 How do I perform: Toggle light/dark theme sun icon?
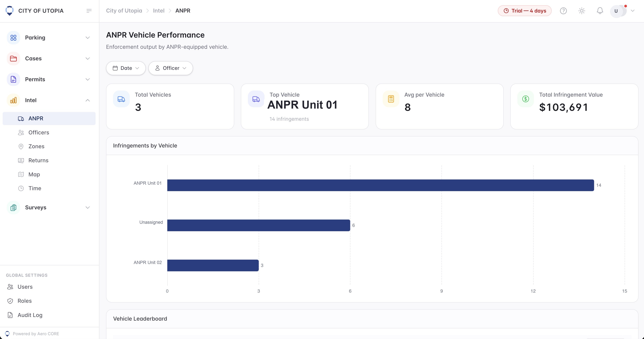[x=582, y=11]
